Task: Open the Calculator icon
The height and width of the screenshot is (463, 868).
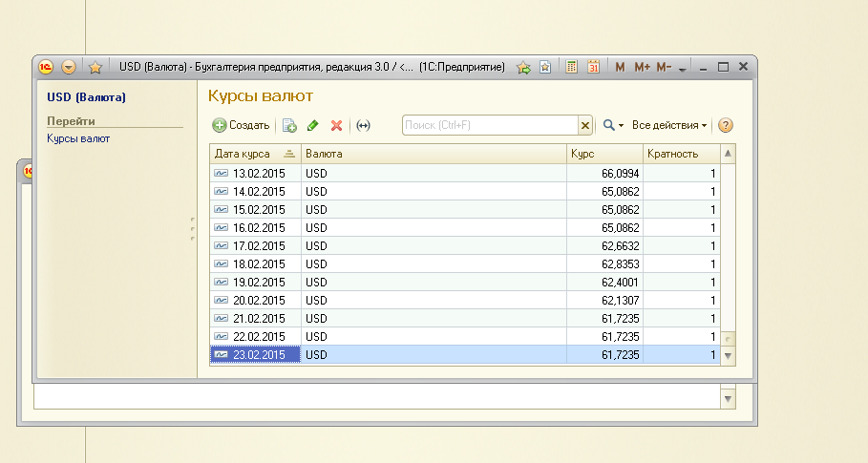Action: 571,67
